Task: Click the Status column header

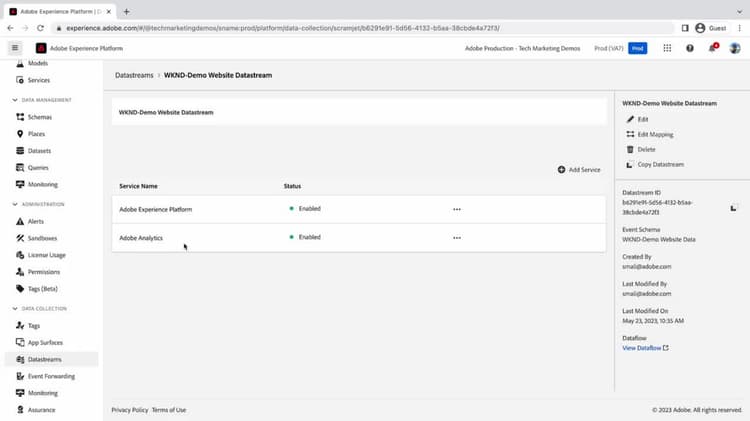Action: (292, 186)
